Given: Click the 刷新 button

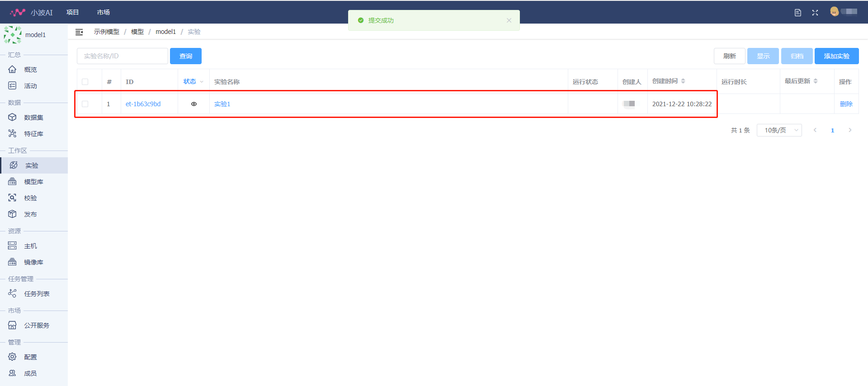Looking at the screenshot, I should [730, 56].
